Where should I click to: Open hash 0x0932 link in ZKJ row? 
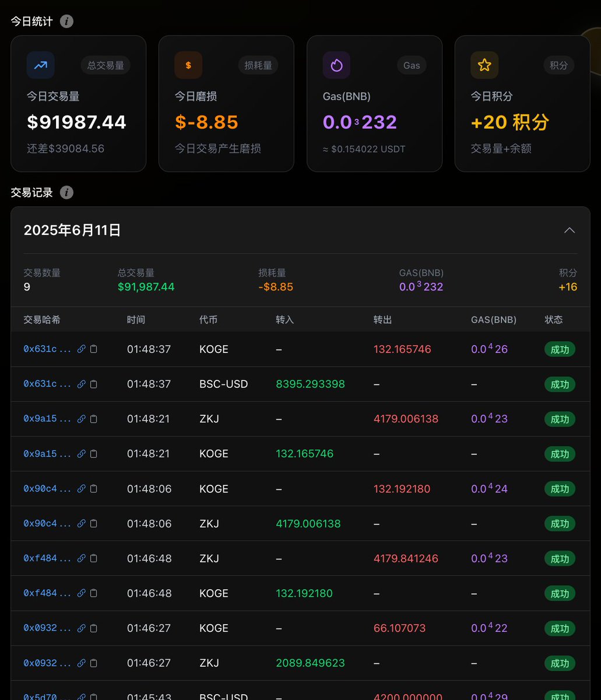(47, 663)
